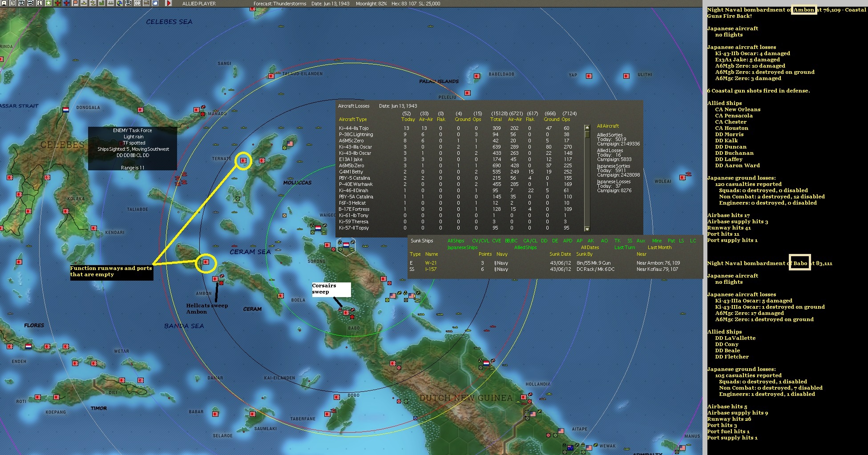Click the double yellow ships toolbar icon

pos(93,3)
